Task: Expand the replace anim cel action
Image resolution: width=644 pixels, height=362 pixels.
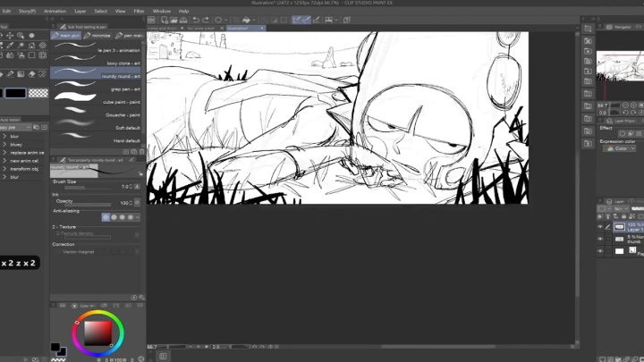Action: point(4,153)
